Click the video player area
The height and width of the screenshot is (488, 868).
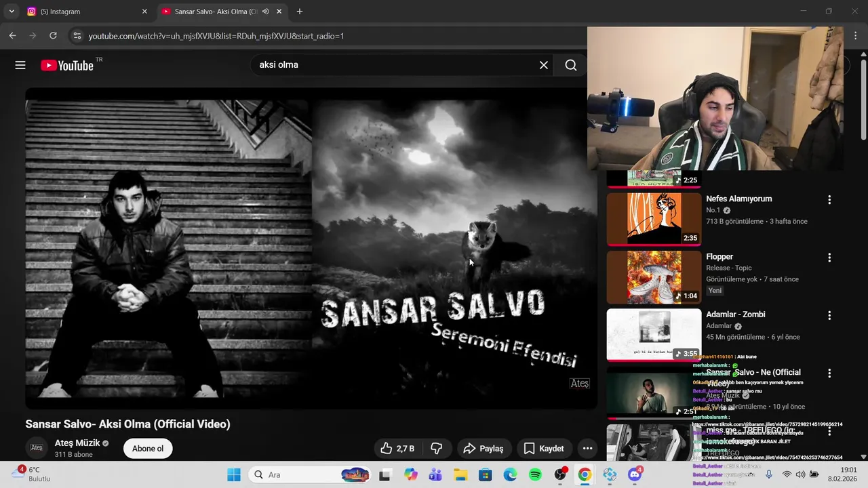311,249
